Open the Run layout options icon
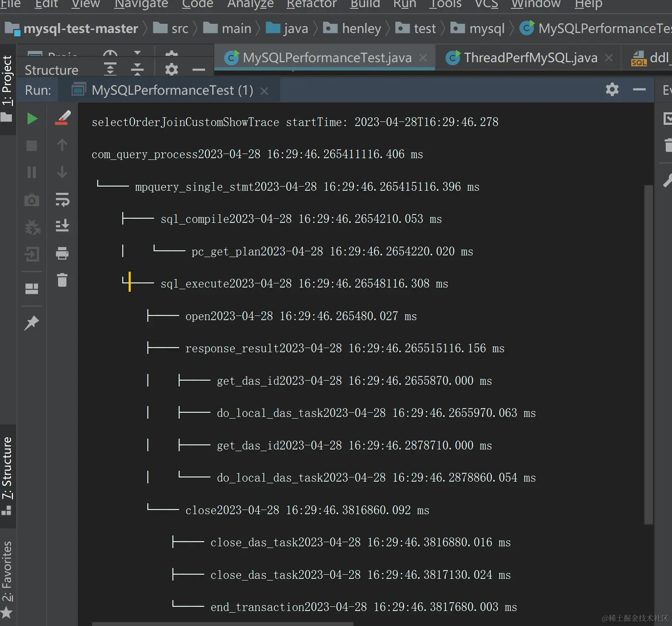The height and width of the screenshot is (626, 672). click(32, 289)
